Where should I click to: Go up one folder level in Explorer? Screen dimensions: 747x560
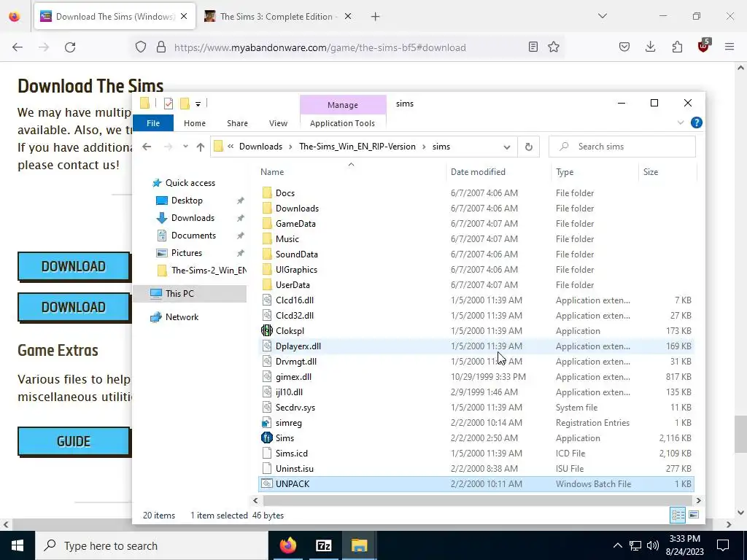pyautogui.click(x=201, y=147)
